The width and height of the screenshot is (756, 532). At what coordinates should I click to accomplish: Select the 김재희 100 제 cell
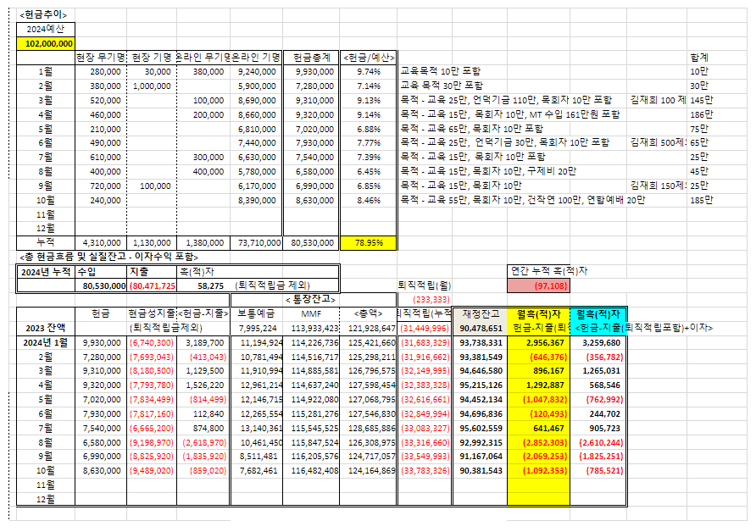coord(659,100)
